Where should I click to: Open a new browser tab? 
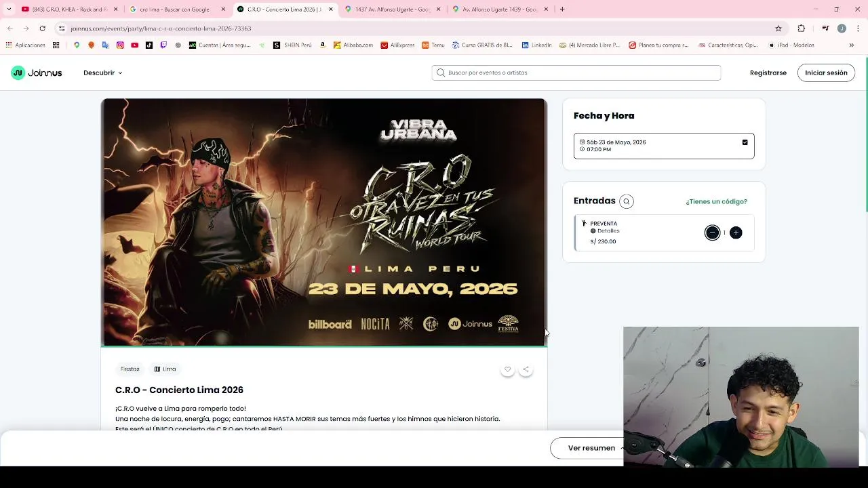(562, 9)
